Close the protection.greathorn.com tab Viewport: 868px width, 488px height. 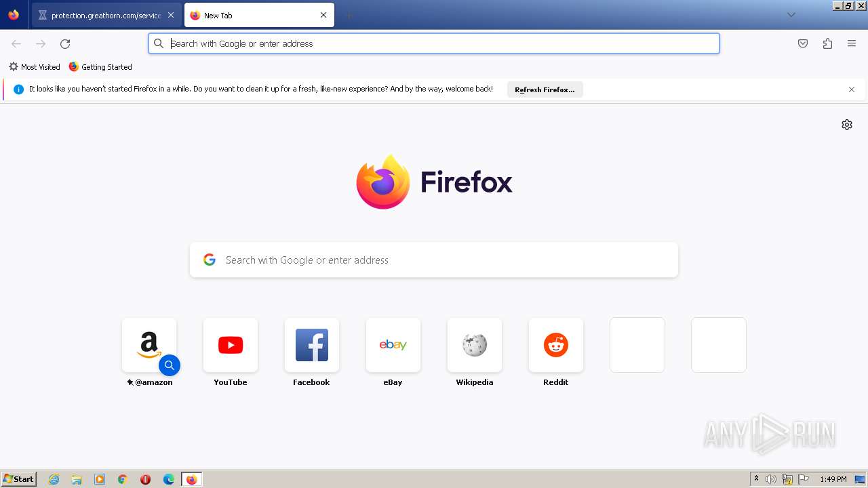click(171, 15)
